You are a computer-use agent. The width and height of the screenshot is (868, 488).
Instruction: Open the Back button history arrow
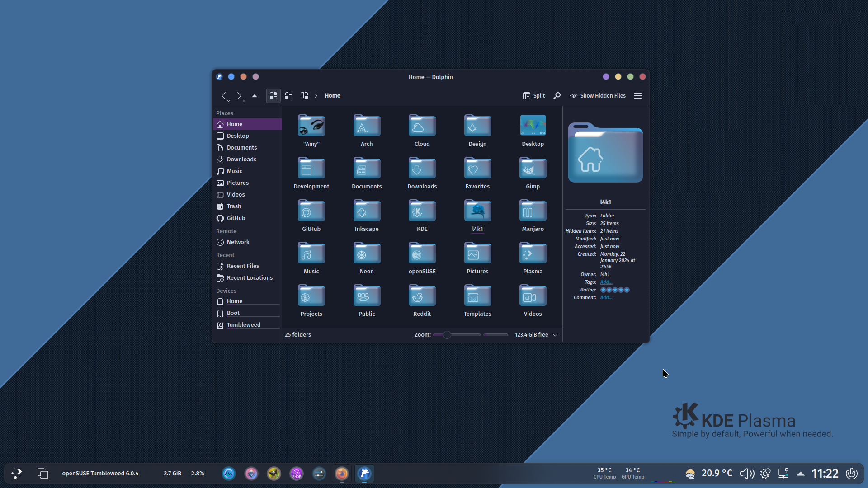[x=228, y=101]
